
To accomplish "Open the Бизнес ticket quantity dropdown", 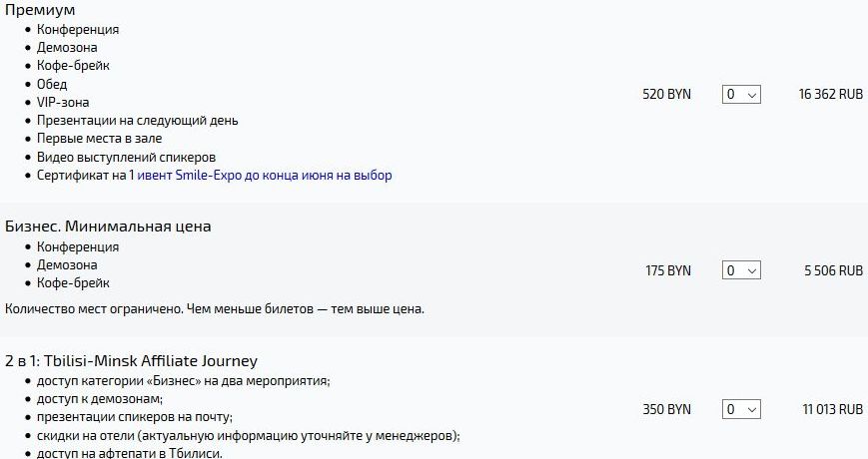I will (x=741, y=270).
